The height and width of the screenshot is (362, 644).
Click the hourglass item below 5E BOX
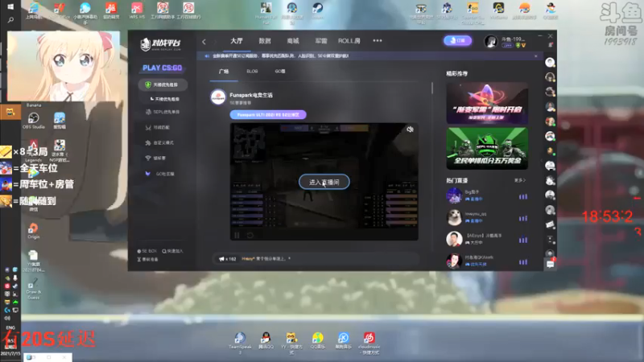147,259
